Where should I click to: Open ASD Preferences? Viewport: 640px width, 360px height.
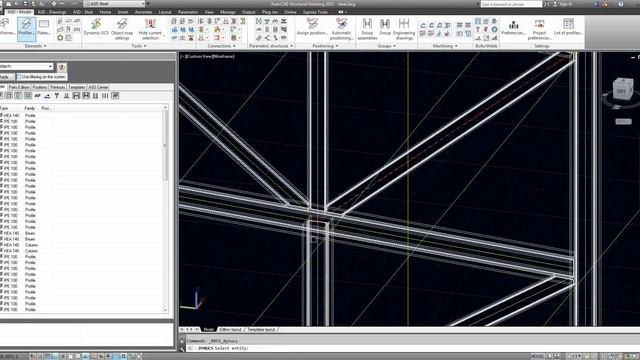513,28
